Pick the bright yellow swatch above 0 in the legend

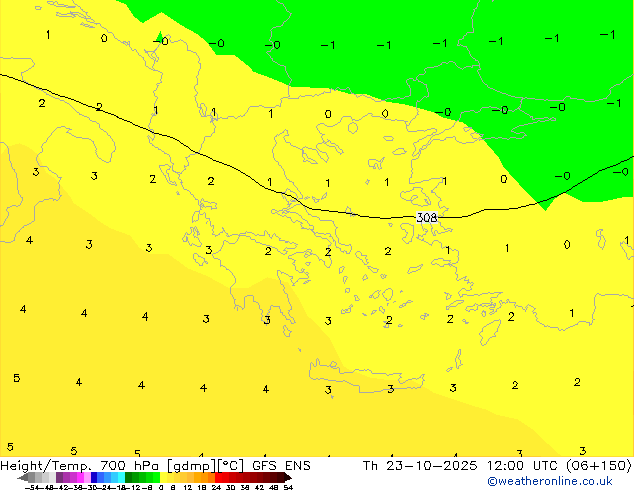pyautogui.click(x=163, y=477)
